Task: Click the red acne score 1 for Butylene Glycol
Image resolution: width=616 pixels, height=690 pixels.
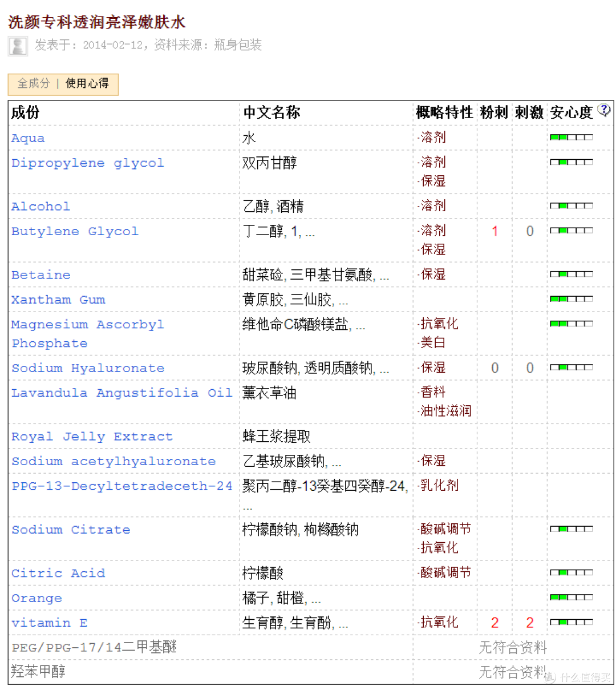Action: pyautogui.click(x=495, y=231)
